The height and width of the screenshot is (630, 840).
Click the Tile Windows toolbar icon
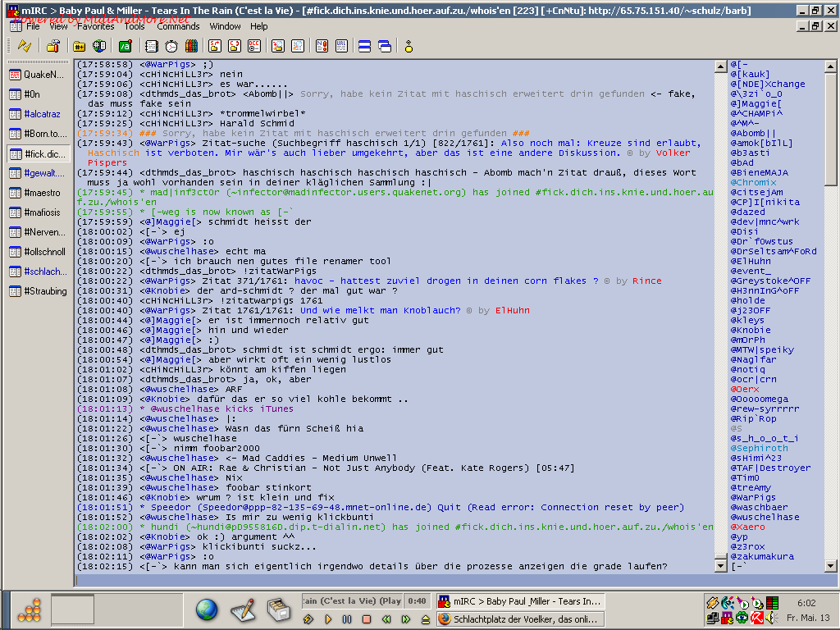(x=365, y=46)
